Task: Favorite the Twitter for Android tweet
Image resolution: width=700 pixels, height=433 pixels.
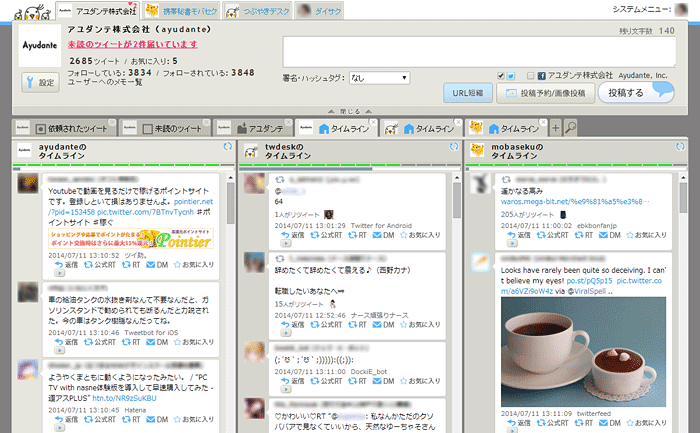Action: pos(420,235)
